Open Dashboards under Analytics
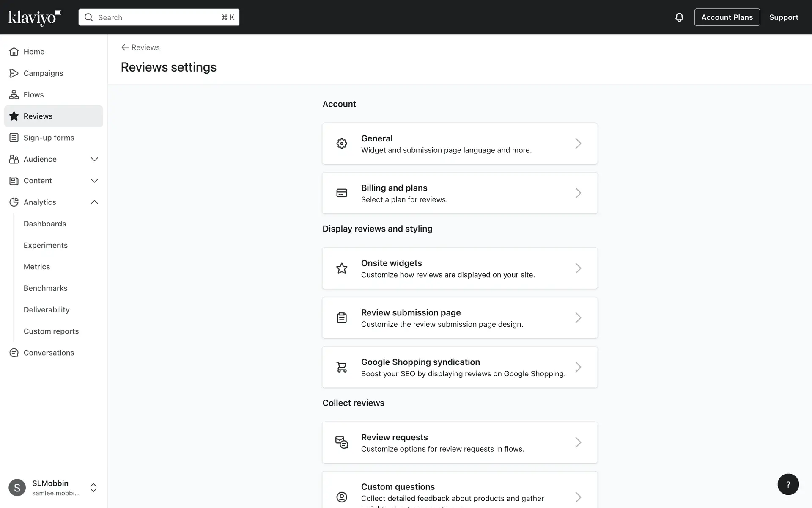 tap(45, 224)
